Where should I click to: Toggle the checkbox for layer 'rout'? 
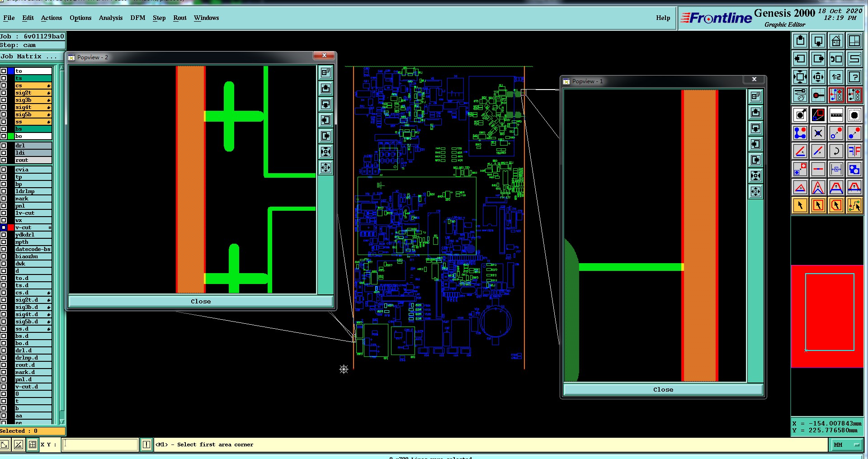click(x=4, y=160)
